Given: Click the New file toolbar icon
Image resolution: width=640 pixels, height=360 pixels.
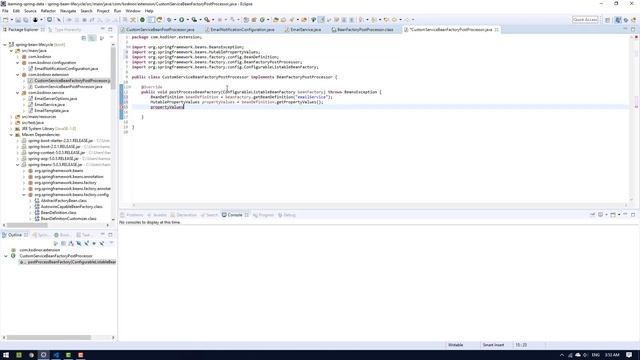Looking at the screenshot, I should point(6,20).
